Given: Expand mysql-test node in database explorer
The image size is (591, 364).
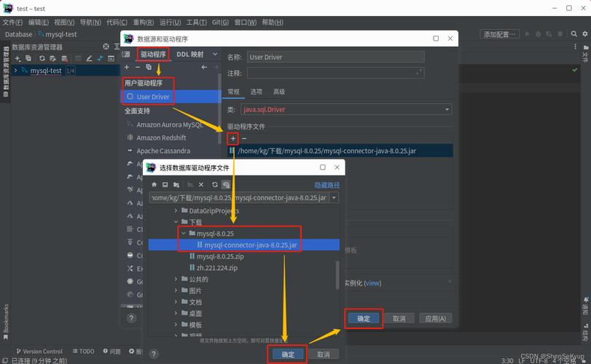Looking at the screenshot, I should coord(15,71).
